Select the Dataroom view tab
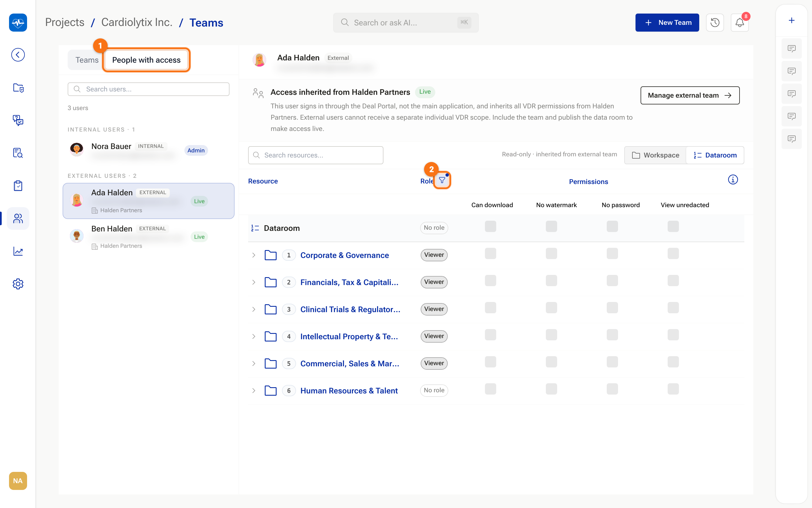The image size is (812, 508). (x=715, y=155)
